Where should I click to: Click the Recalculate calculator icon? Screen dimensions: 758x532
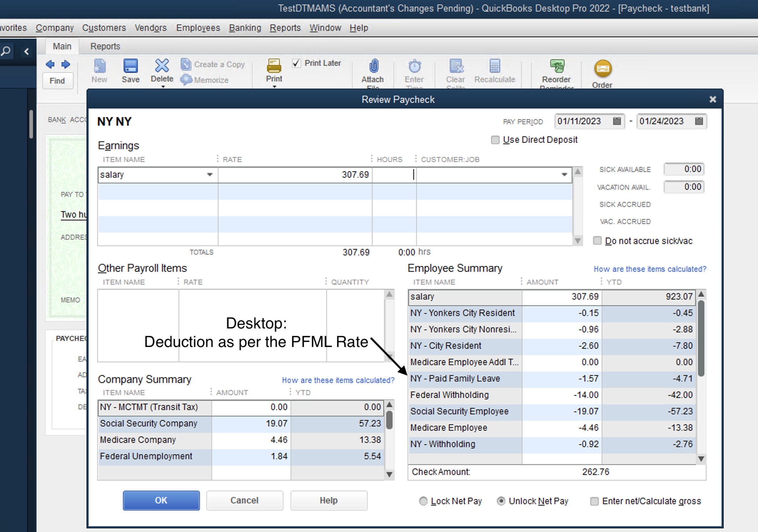(495, 66)
